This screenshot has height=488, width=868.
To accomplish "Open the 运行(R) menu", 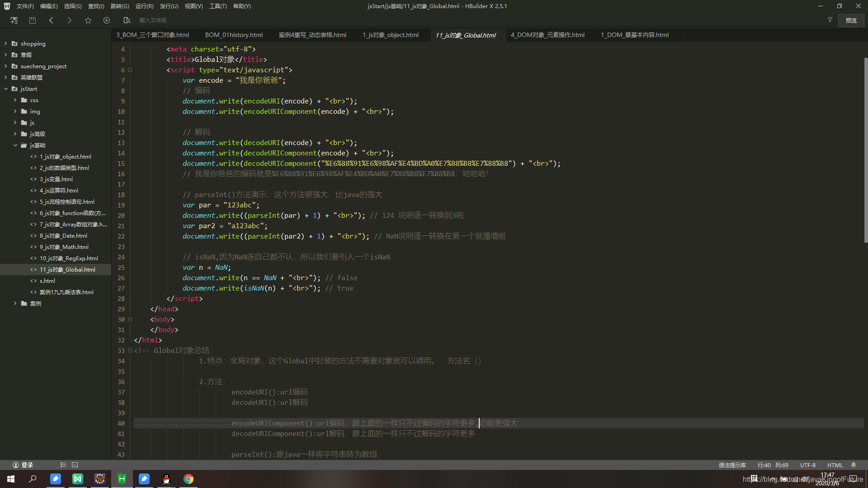I will pyautogui.click(x=145, y=6).
